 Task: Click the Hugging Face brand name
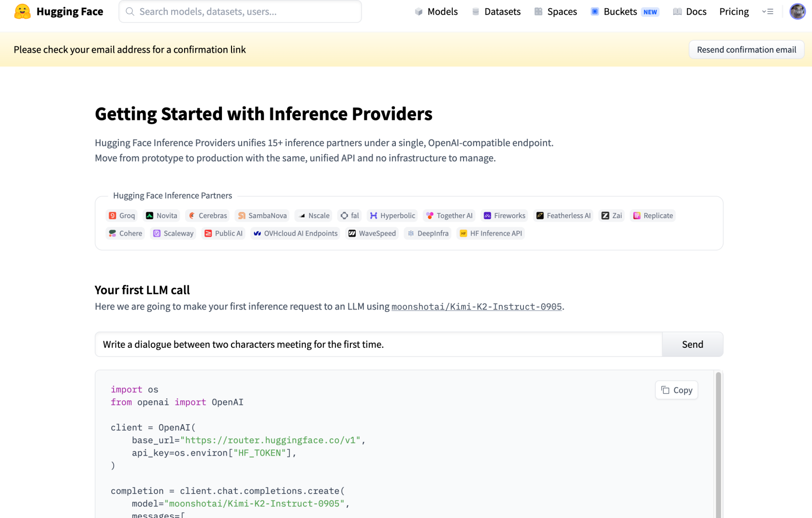click(70, 12)
